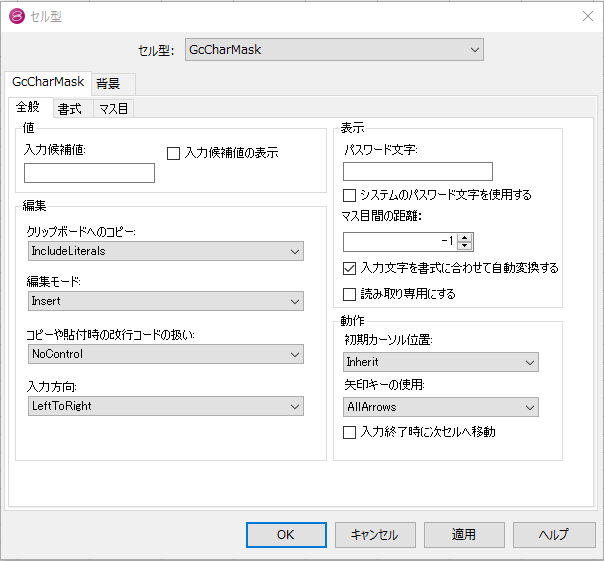This screenshot has width=604, height=561.
Task: Click the application logo icon in the title bar
Action: pyautogui.click(x=17, y=16)
